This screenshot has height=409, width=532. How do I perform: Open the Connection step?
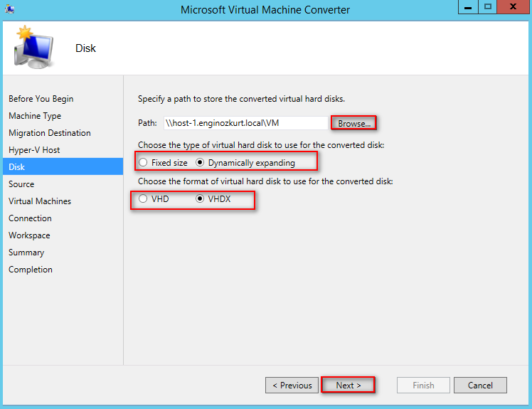[x=30, y=218]
